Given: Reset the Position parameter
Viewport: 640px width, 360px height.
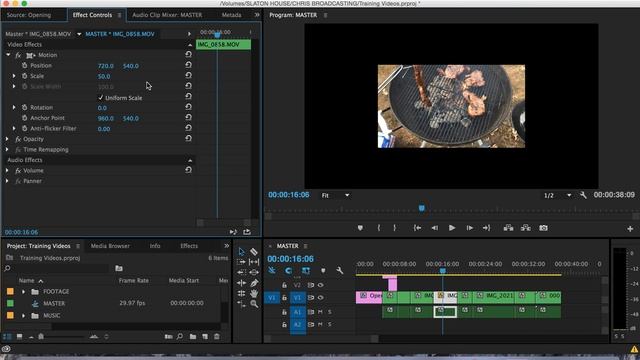Looking at the screenshot, I should tap(188, 65).
